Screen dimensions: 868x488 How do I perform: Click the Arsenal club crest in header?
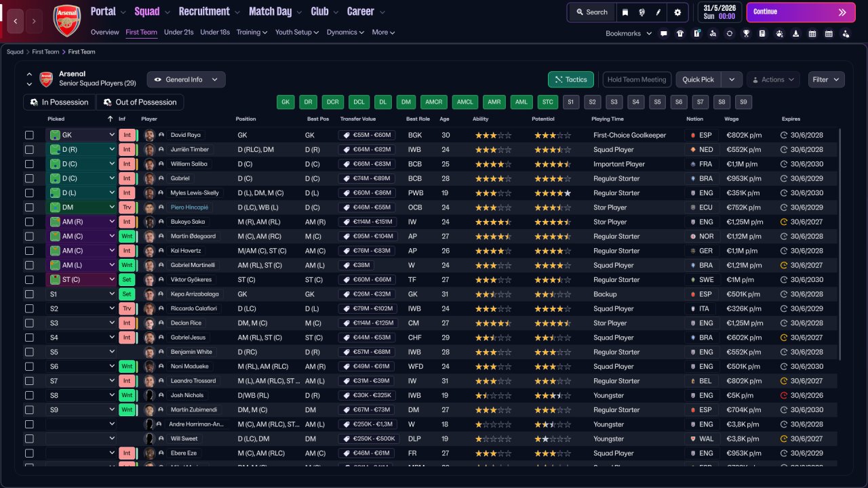tap(66, 20)
